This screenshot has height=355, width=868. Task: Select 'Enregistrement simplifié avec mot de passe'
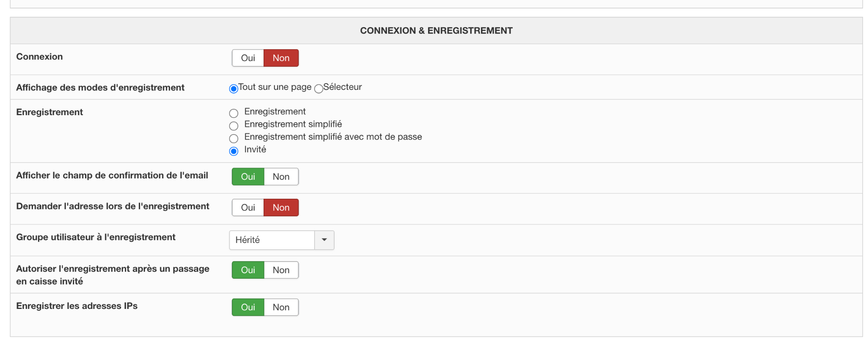[234, 138]
